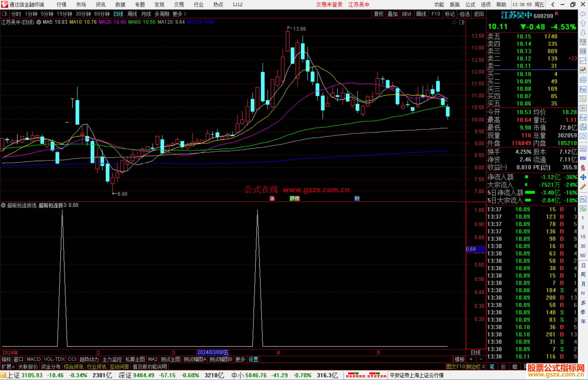Click the formula f(x) sidebar icon
The height and width of the screenshot is (380, 588).
[x=583, y=127]
